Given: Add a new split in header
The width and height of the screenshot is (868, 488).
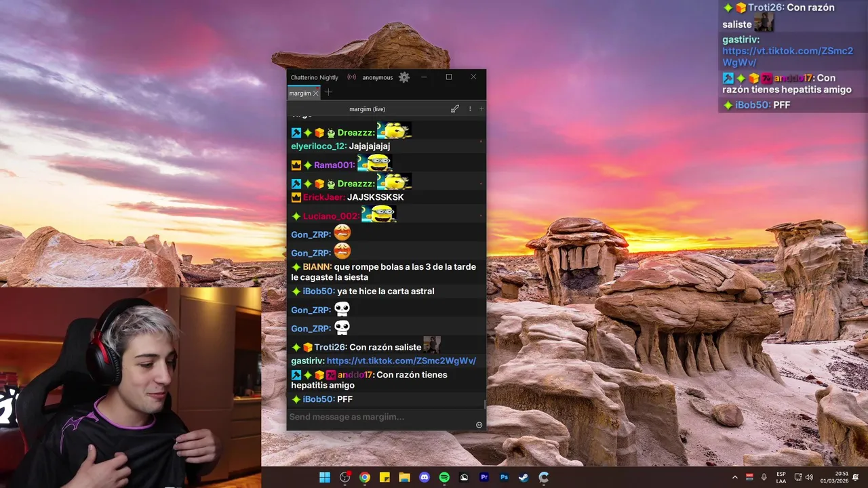Looking at the screenshot, I should pyautogui.click(x=481, y=109).
